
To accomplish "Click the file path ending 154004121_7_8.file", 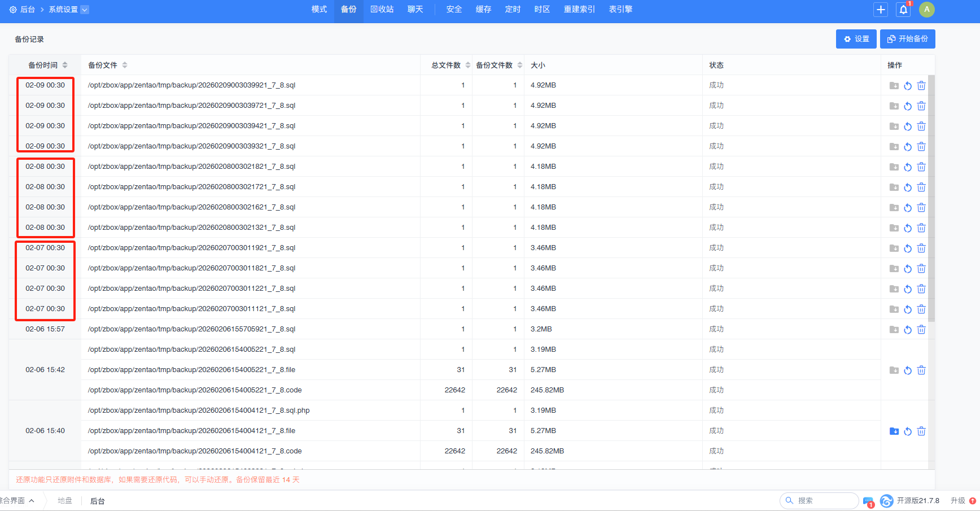I will click(192, 431).
